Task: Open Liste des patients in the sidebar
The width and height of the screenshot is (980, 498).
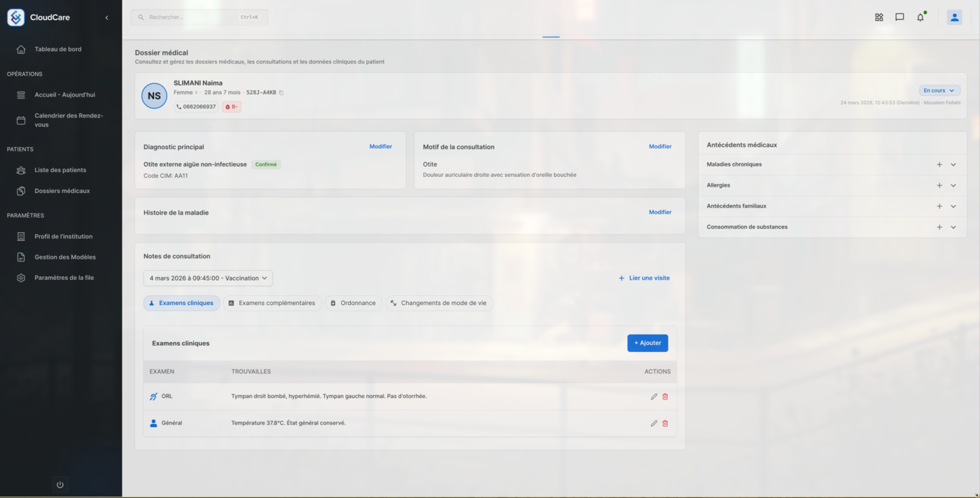Action: [x=60, y=170]
